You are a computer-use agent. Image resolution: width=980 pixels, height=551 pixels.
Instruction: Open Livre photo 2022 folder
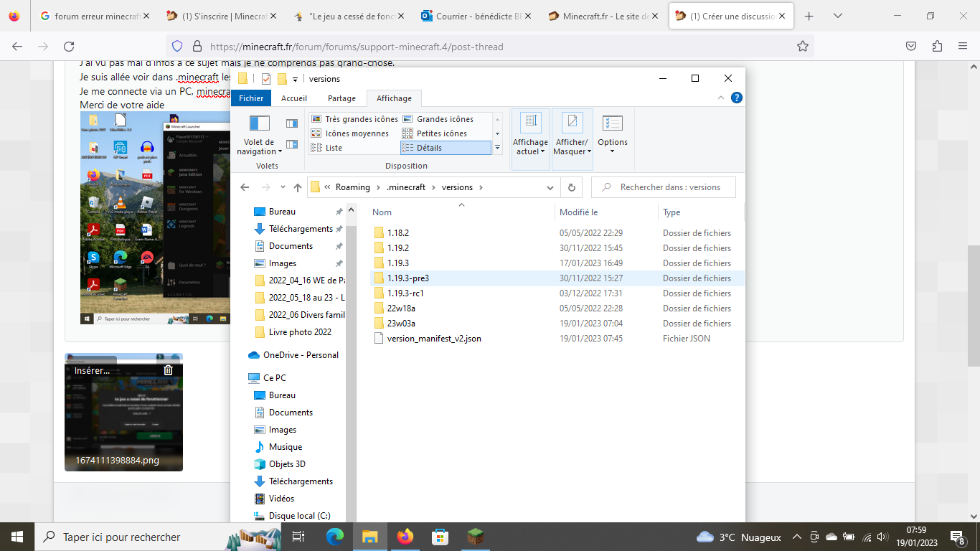pos(300,332)
